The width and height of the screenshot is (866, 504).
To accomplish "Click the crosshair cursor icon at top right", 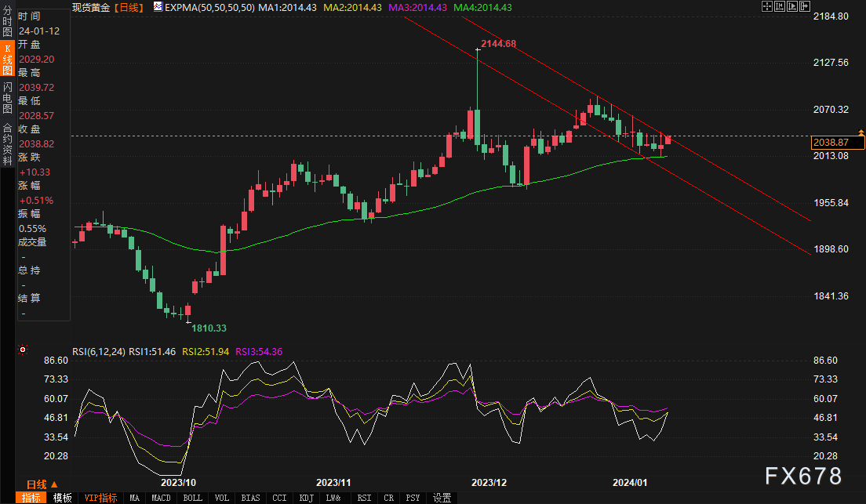I will click(766, 6).
